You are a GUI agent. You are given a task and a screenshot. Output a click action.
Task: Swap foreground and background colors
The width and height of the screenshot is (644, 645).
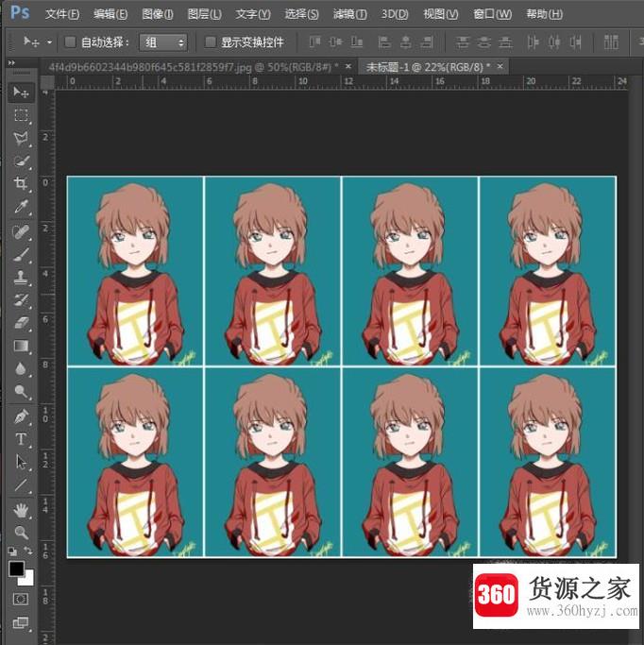point(28,551)
